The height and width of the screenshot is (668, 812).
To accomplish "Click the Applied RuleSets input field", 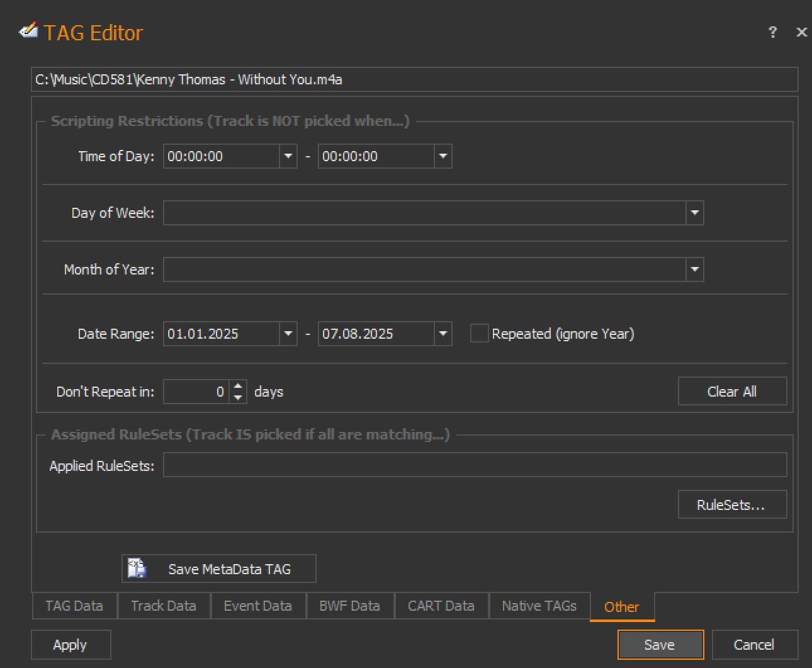I will tap(475, 465).
